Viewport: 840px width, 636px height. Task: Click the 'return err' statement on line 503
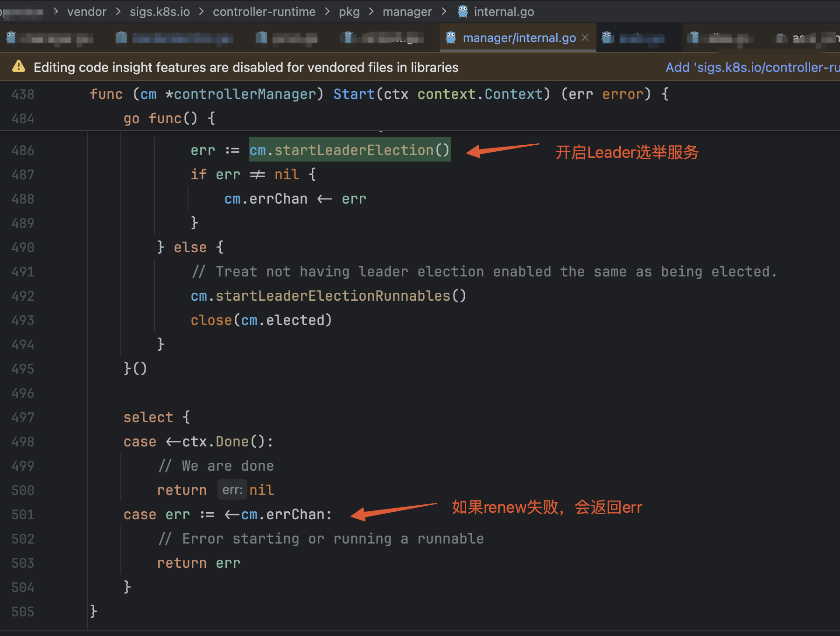[199, 563]
